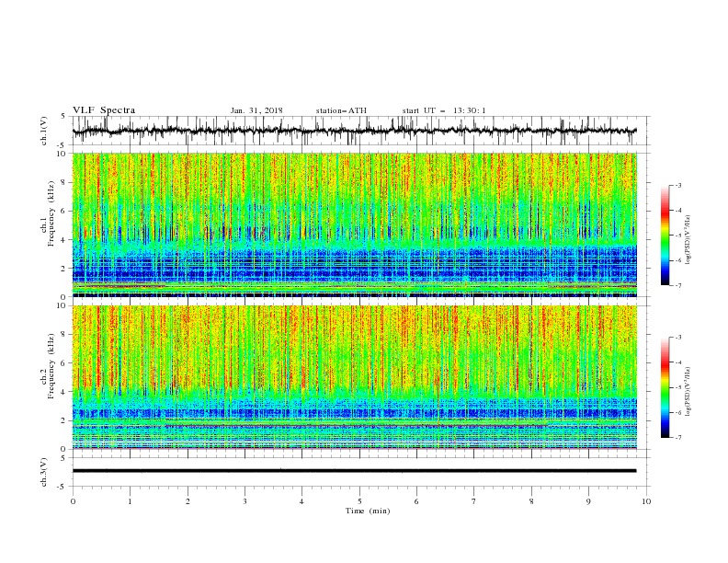Click the "4" tick on the Time axis
Screen dimensions: 728x563
(x=301, y=501)
